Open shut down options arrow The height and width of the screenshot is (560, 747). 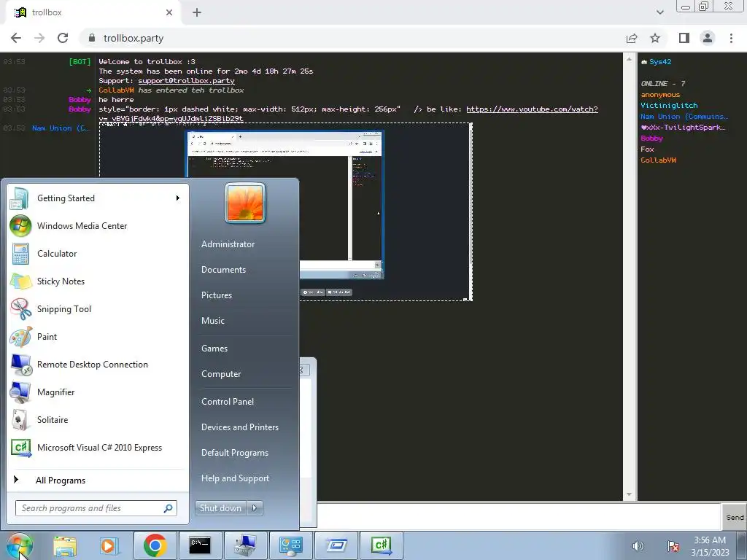click(255, 508)
